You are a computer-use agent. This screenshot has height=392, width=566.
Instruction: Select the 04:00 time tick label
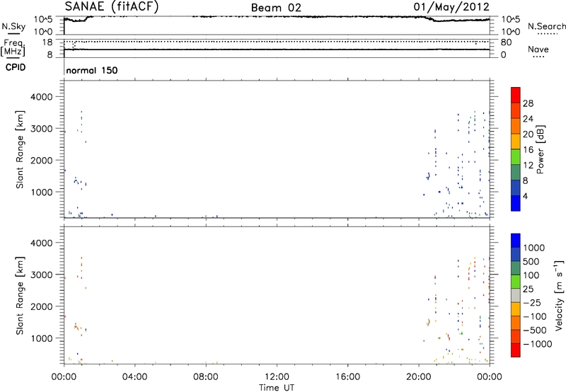(x=134, y=377)
